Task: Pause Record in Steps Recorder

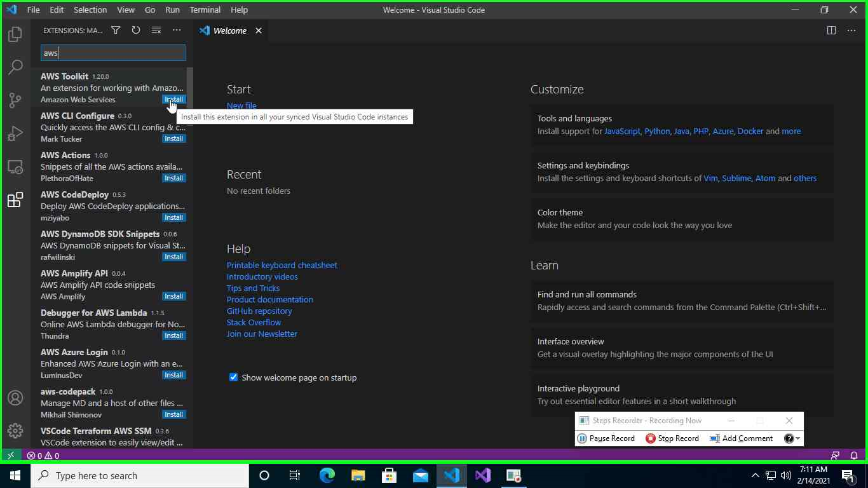Action: [606, 438]
